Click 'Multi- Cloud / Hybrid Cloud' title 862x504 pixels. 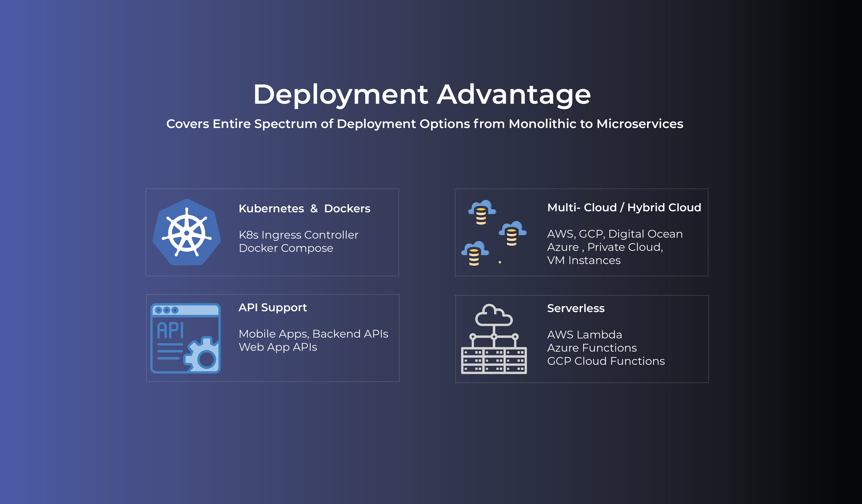(x=624, y=207)
